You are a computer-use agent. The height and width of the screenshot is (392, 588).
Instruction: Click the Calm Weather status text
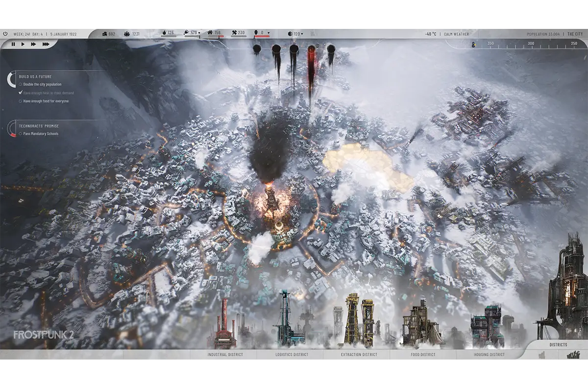point(457,34)
